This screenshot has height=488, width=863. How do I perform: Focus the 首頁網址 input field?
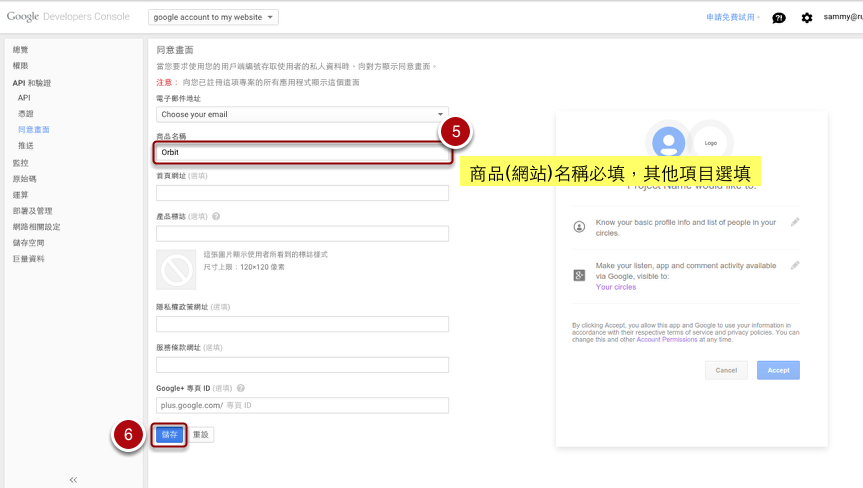coord(302,193)
